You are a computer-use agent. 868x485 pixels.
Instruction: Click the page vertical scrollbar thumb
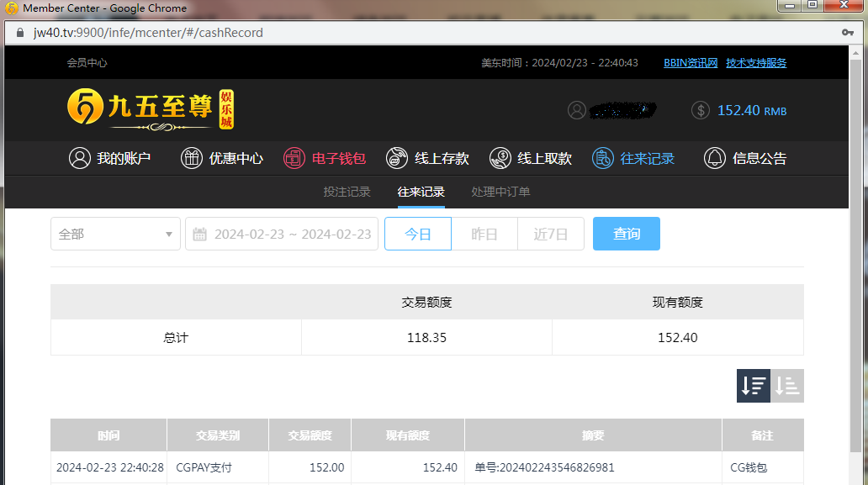(855, 256)
